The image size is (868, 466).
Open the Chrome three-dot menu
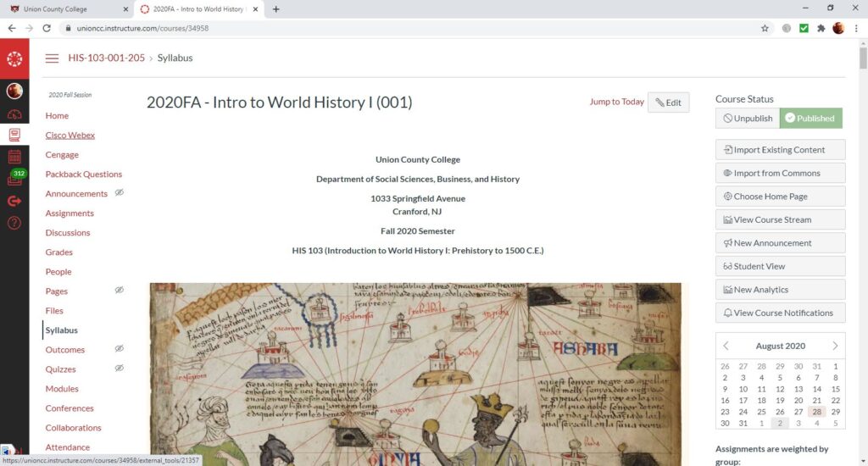coord(856,28)
